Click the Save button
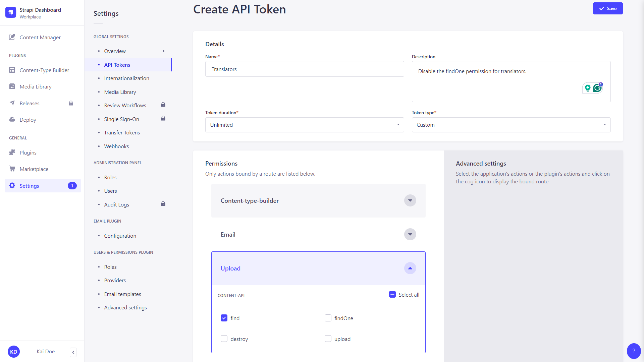 point(608,8)
